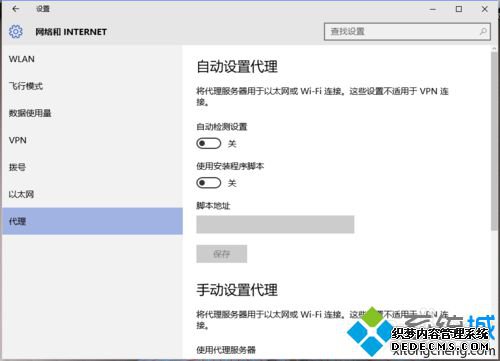Click the vertical scrollbar thumb

tap(494, 141)
